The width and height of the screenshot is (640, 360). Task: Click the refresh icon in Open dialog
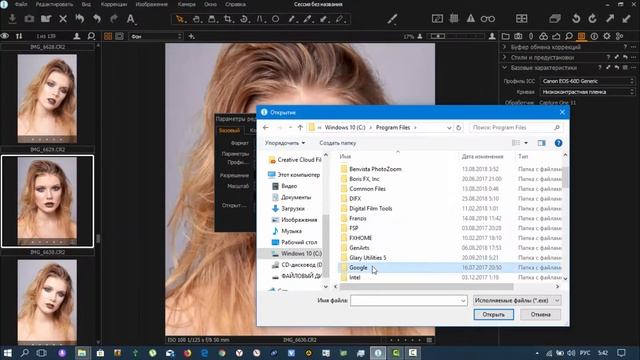click(458, 128)
